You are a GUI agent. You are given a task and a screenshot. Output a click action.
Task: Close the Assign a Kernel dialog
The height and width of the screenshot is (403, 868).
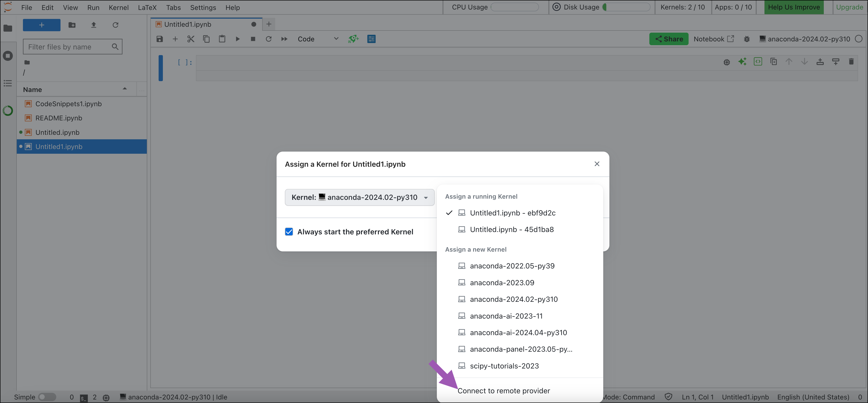597,164
